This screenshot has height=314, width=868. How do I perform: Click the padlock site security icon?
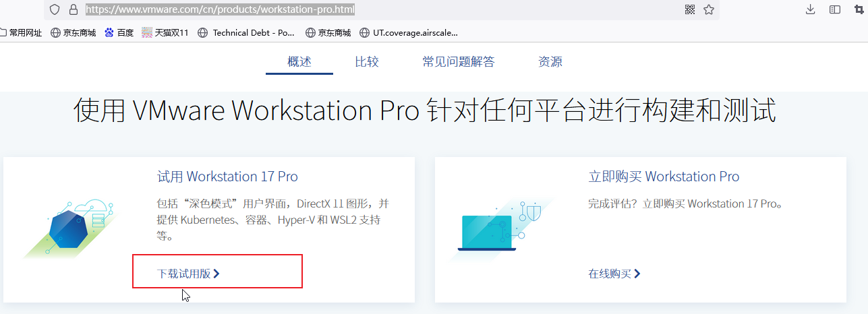tap(74, 9)
